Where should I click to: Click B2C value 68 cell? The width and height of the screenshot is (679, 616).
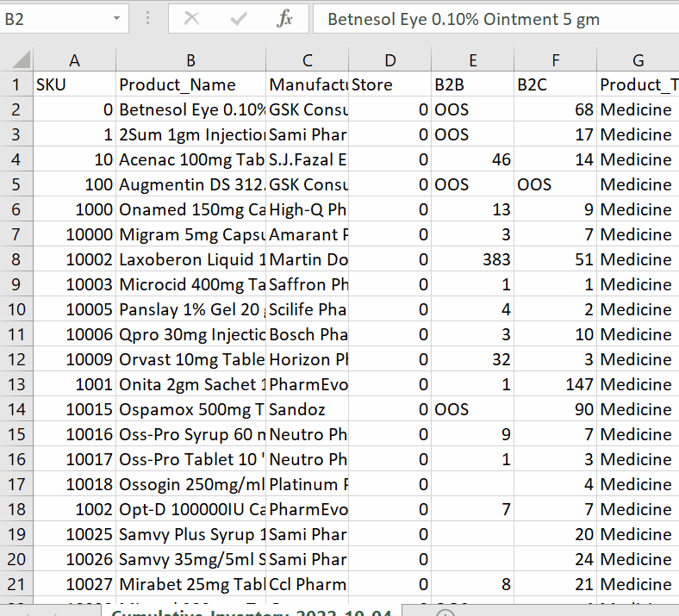tap(555, 109)
